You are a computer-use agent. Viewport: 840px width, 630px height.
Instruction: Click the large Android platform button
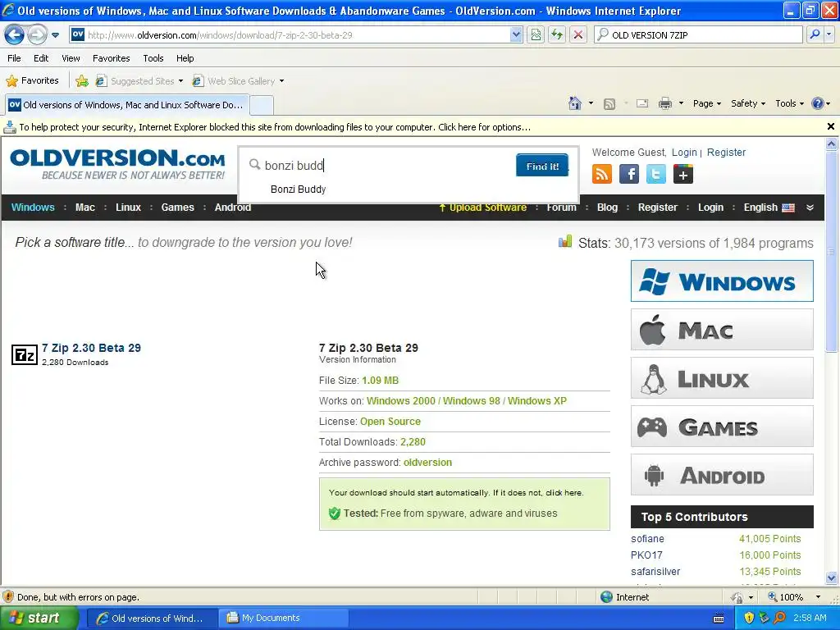(x=722, y=475)
